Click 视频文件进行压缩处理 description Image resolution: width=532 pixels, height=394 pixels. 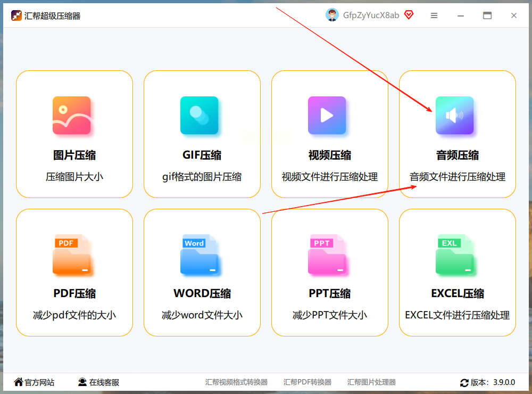329,177
